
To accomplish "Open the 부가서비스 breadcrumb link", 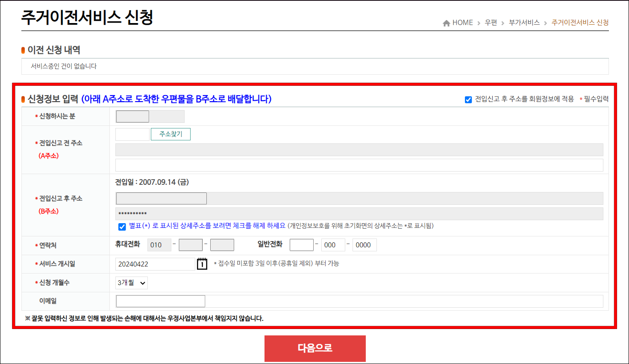I will click(x=524, y=23).
